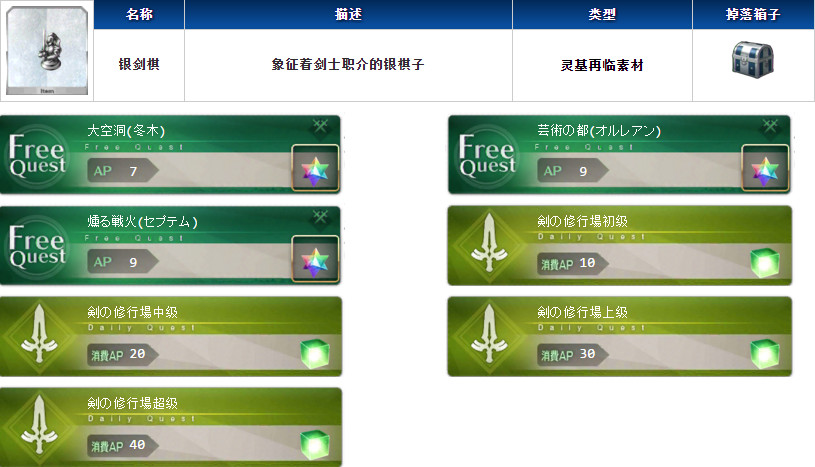The width and height of the screenshot is (815, 467).
Task: Click the sword emblem of 剣の修行場超級
Action: [x=40, y=424]
